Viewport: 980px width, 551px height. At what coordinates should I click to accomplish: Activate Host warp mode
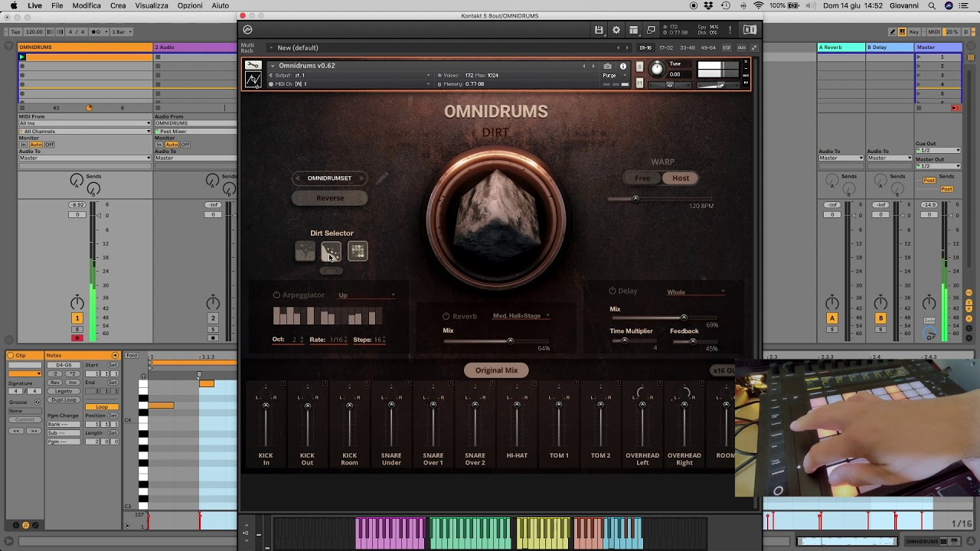click(680, 178)
